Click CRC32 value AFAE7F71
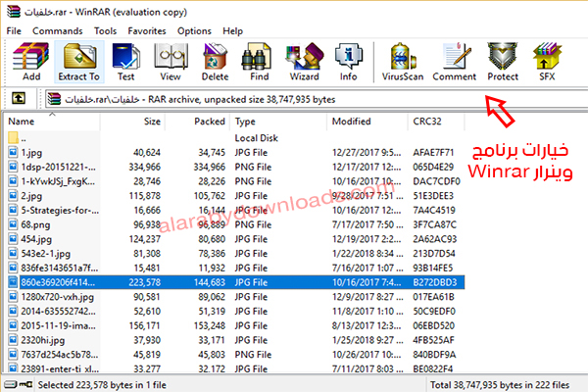 point(433,152)
